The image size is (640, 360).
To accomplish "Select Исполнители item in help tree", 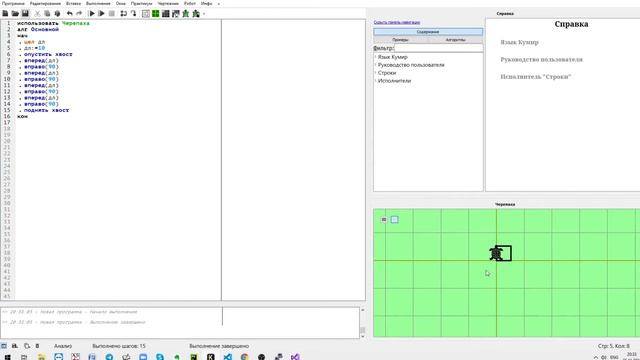I will tap(394, 81).
